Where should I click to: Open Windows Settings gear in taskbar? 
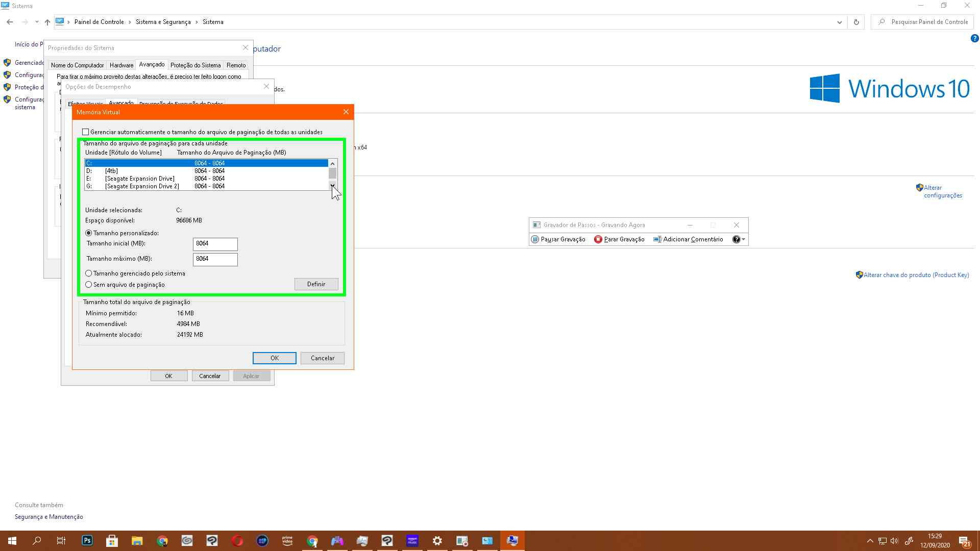[x=437, y=541]
